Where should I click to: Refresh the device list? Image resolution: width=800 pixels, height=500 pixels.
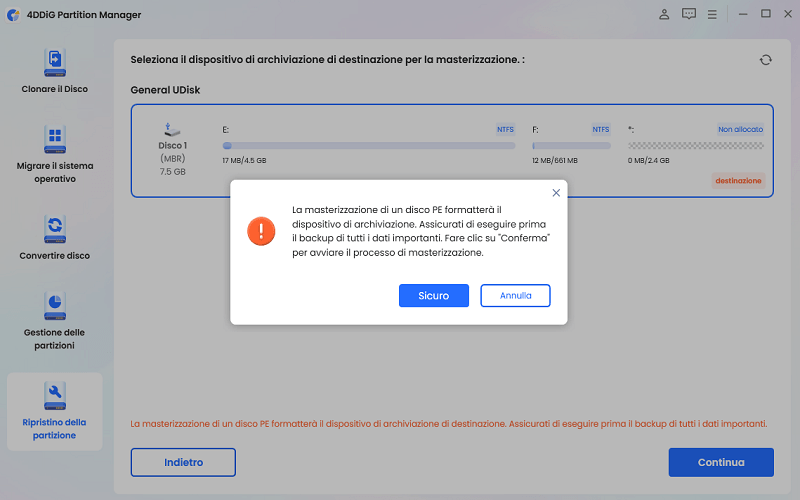[x=765, y=60]
